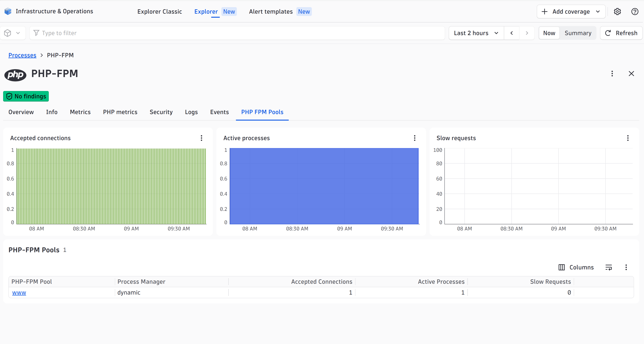This screenshot has height=344, width=644.
Task: Sort by Active Processes column header
Action: tap(441, 282)
